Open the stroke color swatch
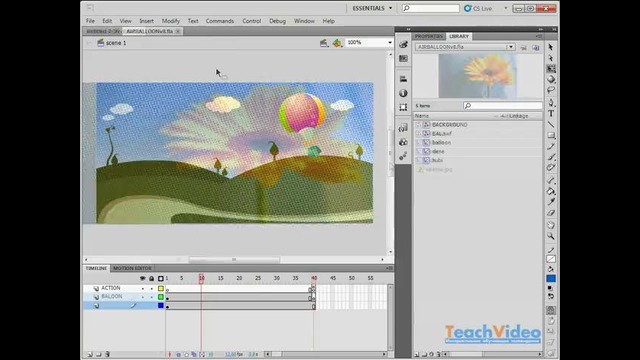 [x=551, y=259]
